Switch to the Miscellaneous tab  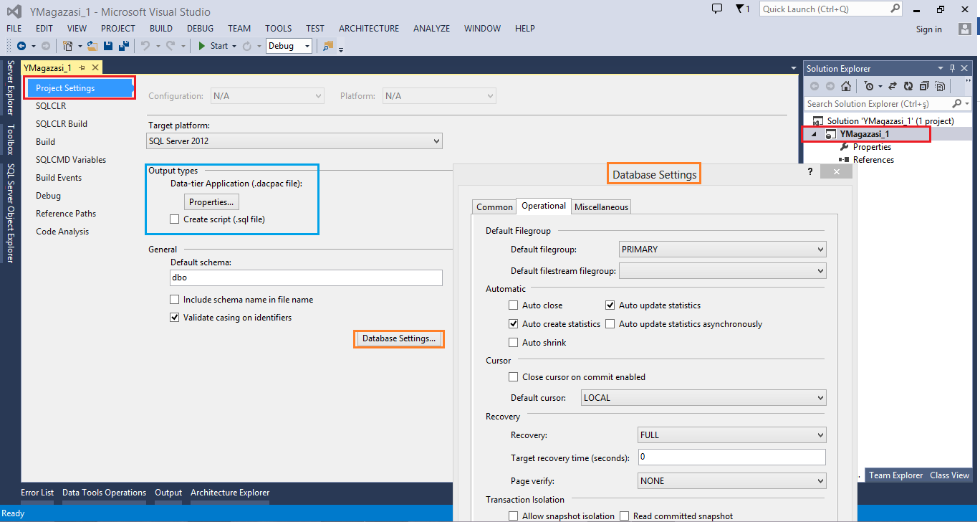tap(602, 207)
